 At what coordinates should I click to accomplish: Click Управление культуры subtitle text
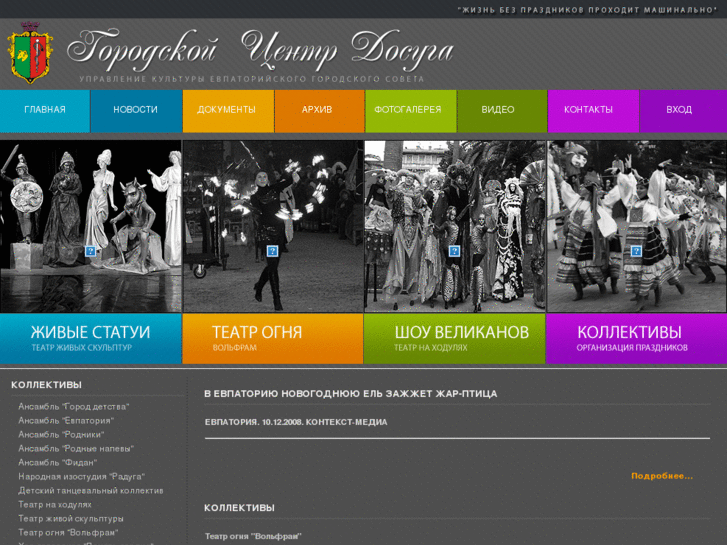pos(252,79)
